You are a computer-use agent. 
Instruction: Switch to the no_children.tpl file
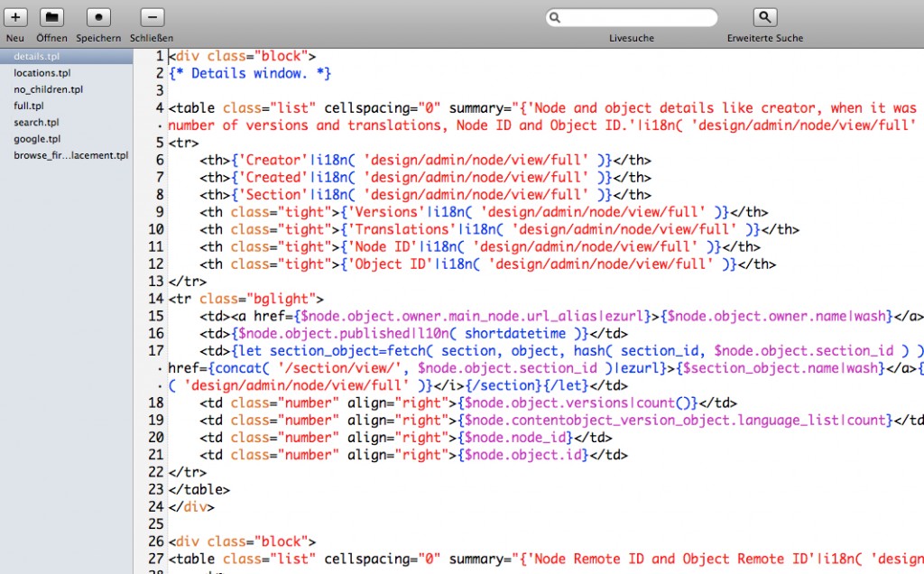coord(48,89)
